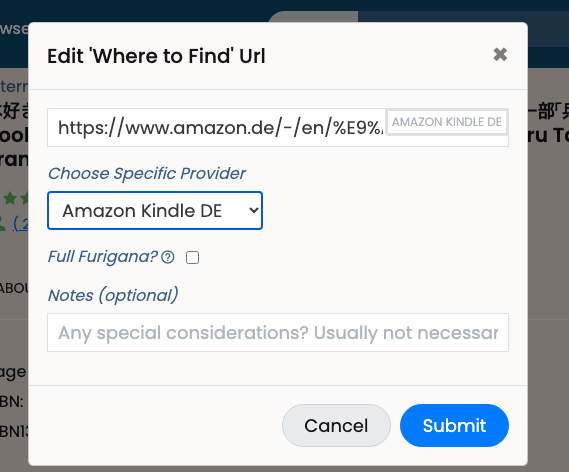Click the green rating star behind the dialog
The width and height of the screenshot is (569, 472).
[10, 198]
